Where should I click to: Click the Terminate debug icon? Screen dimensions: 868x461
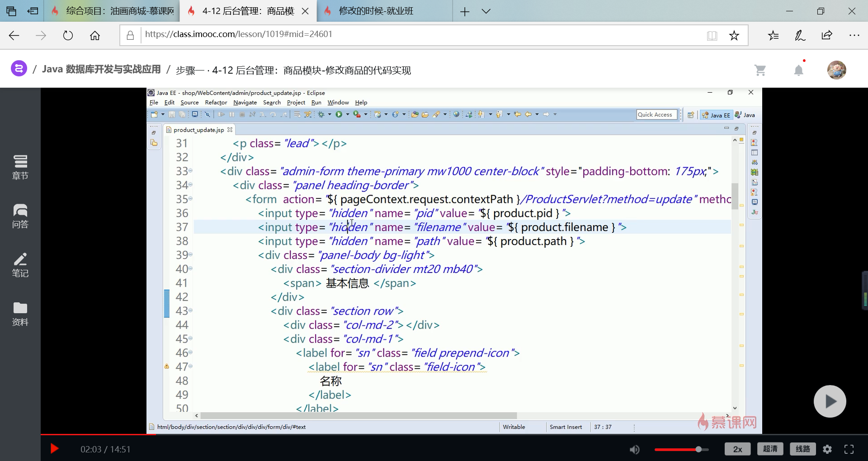click(242, 114)
